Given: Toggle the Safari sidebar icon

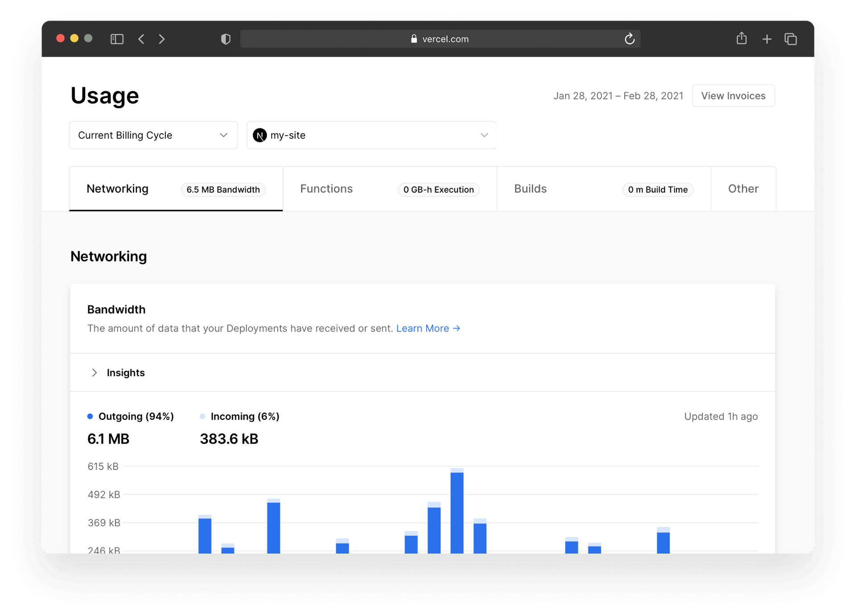Looking at the screenshot, I should pos(117,39).
